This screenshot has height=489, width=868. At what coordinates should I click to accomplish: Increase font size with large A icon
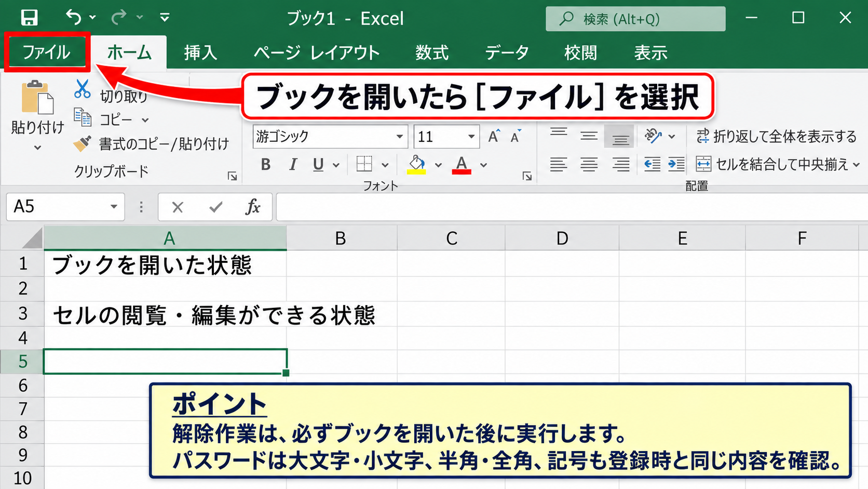click(494, 136)
